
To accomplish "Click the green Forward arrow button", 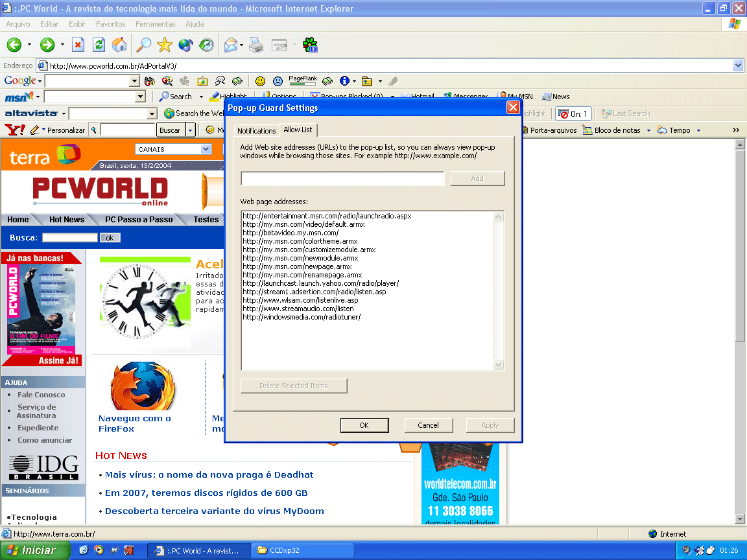I will (x=47, y=45).
